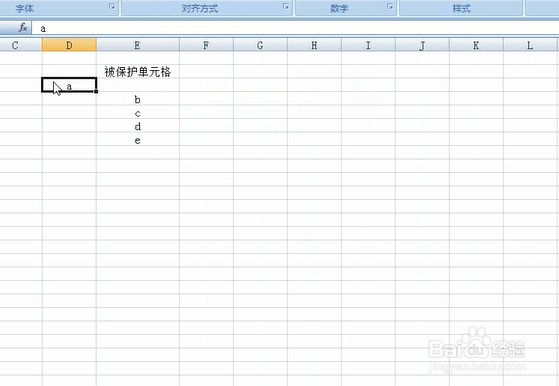Click the 样式 ribbon group label

[x=461, y=8]
